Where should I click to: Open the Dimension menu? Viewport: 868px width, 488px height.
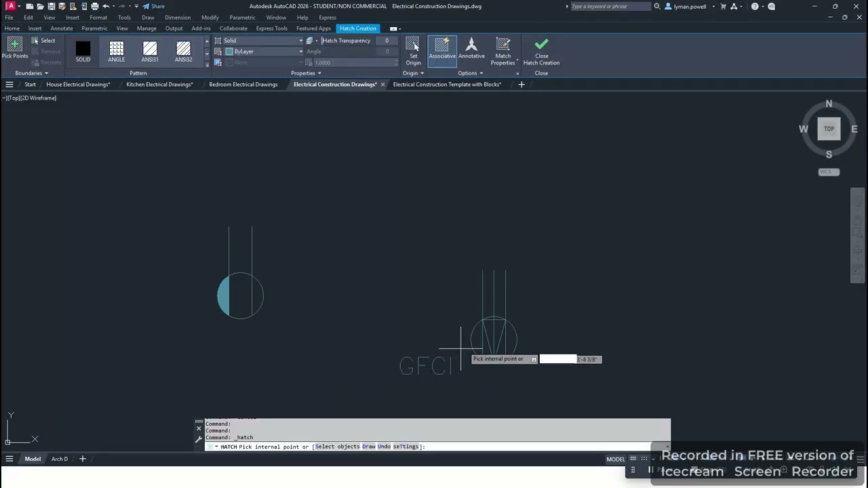[178, 18]
